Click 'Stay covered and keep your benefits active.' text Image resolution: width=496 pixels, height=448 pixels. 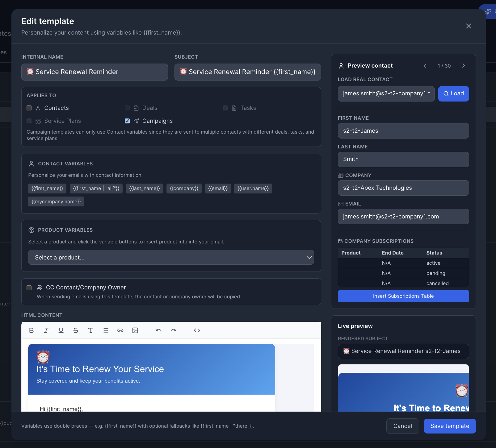pyautogui.click(x=88, y=381)
